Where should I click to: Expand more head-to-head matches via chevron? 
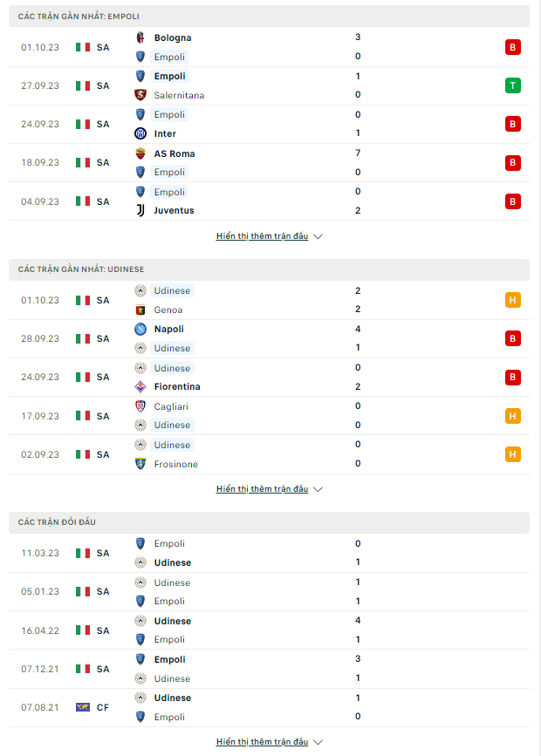tap(318, 742)
